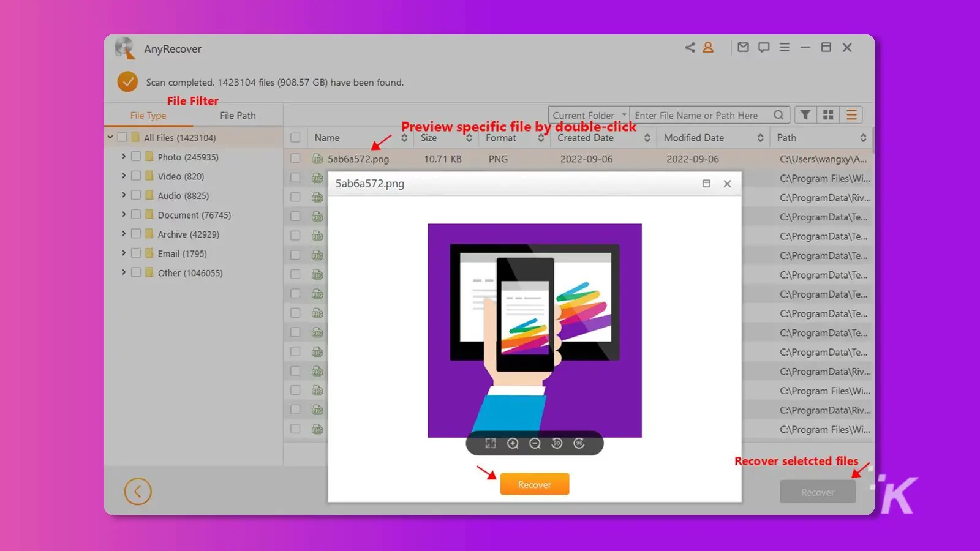Check the Audio (8825) checkbox
The height and width of the screenshot is (551, 980).
tap(136, 195)
